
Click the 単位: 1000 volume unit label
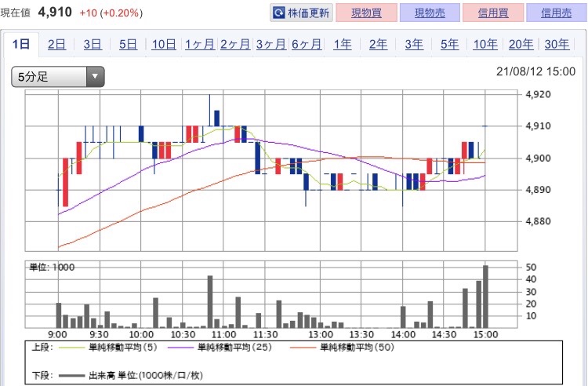tap(52, 267)
